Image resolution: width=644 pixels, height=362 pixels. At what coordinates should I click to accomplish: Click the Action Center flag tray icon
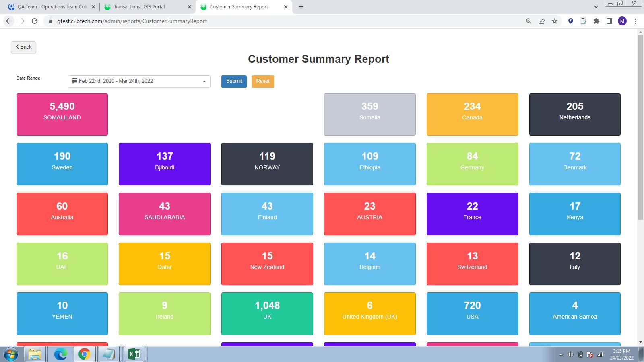(x=590, y=354)
